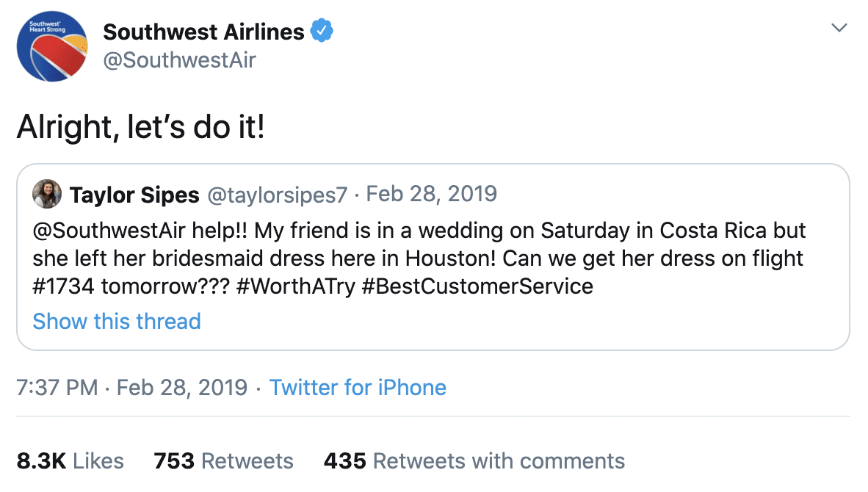
Task: Select the @taylorsipes7 handle
Action: coord(278,195)
